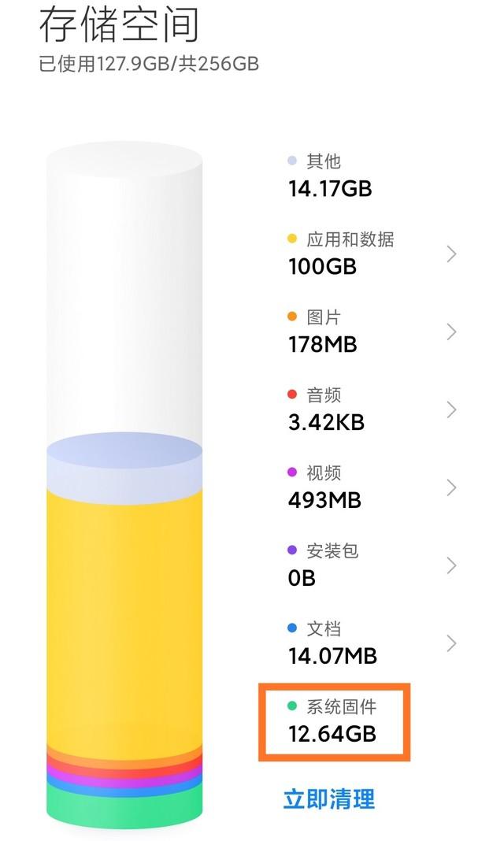Click the purple 安装包 dot icon
Image resolution: width=504 pixels, height=841 pixels.
[x=292, y=550]
